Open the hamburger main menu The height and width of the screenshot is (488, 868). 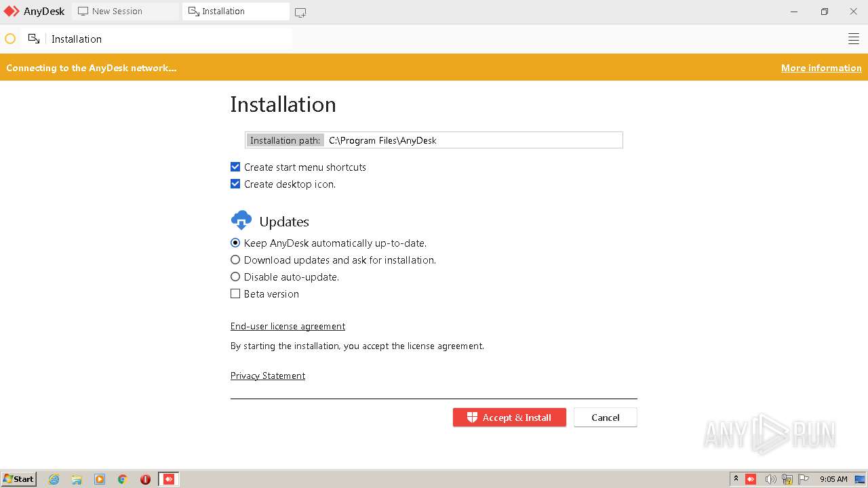(854, 39)
